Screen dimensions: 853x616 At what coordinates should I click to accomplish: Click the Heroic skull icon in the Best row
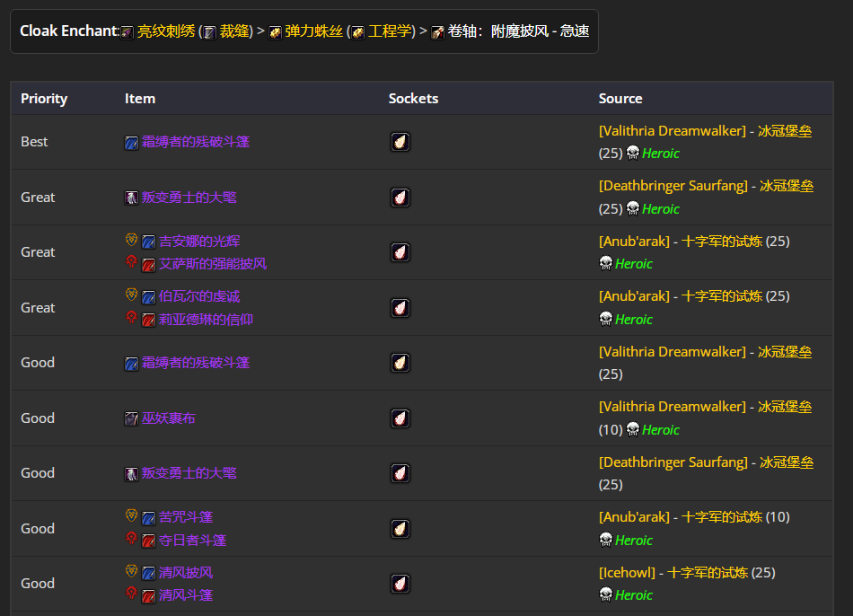tap(631, 153)
